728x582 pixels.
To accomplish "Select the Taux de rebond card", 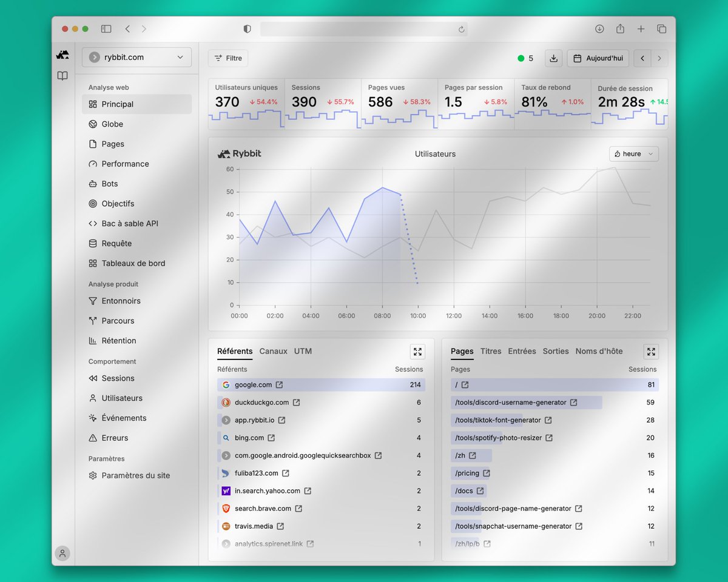I will 553,104.
